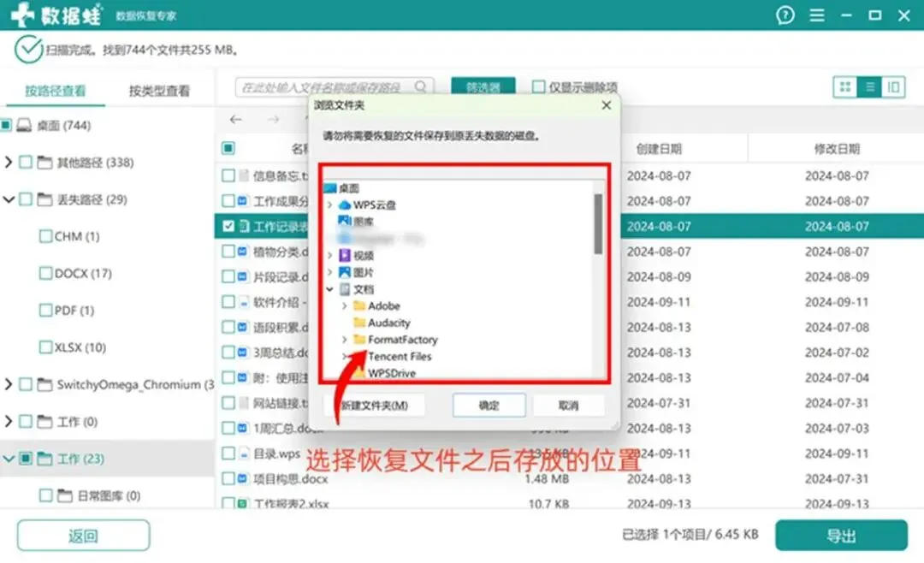Click 新建文件夹(M) button
The image size is (924, 563).
(375, 405)
